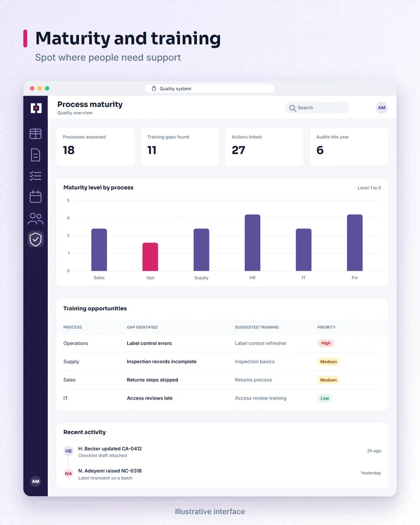The width and height of the screenshot is (420, 525).
Task: Click the green maximize window dot
Action: 47,88
